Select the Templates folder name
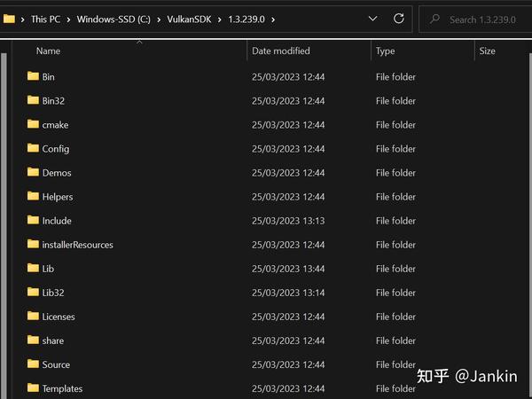Viewport: 532px width, 399px height. (62, 389)
